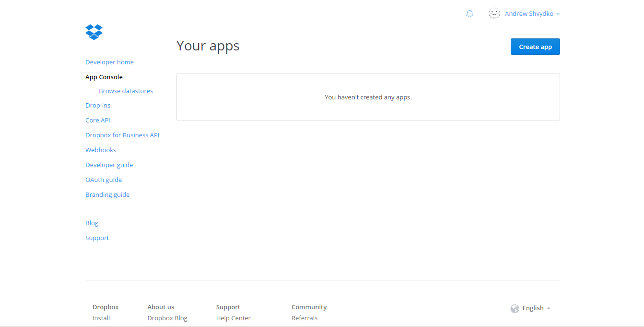
Task: Open the Drop-ins page
Action: pyautogui.click(x=98, y=105)
